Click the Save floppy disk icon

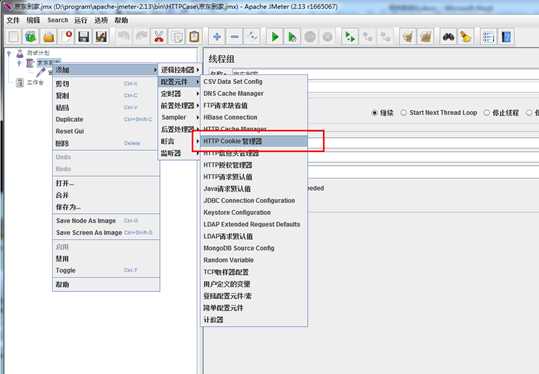[84, 36]
